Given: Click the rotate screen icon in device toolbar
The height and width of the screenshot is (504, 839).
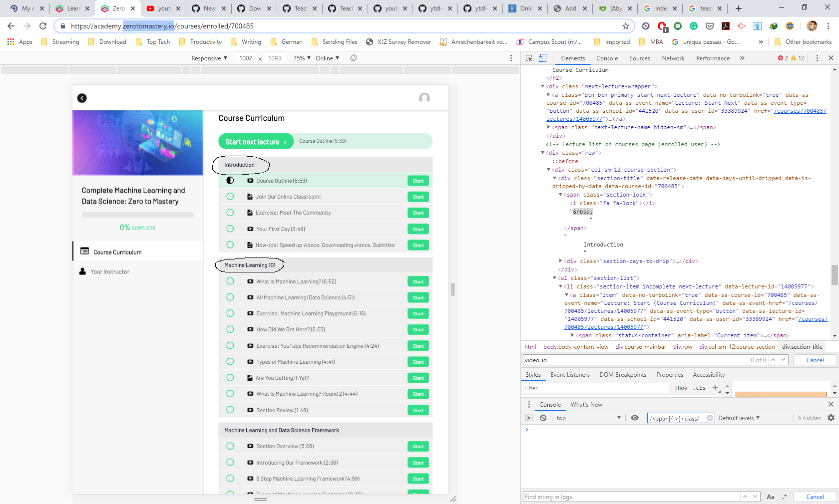Looking at the screenshot, I should pyautogui.click(x=354, y=58).
